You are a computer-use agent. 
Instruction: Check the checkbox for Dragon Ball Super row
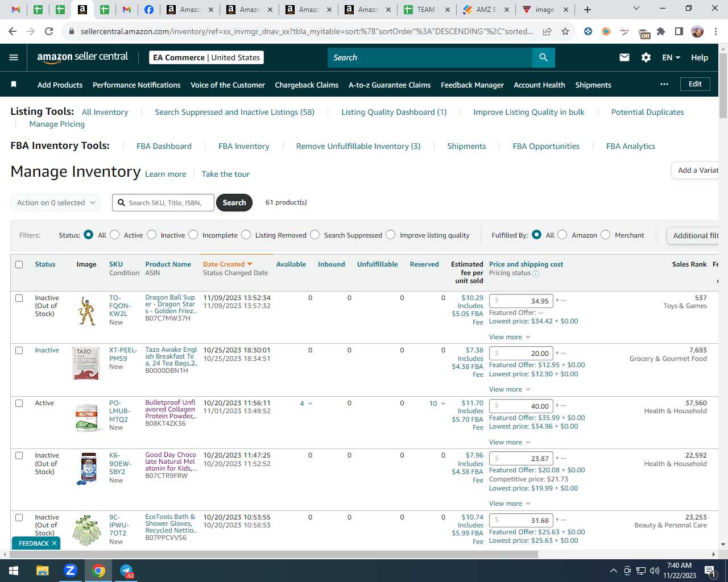[x=19, y=298]
